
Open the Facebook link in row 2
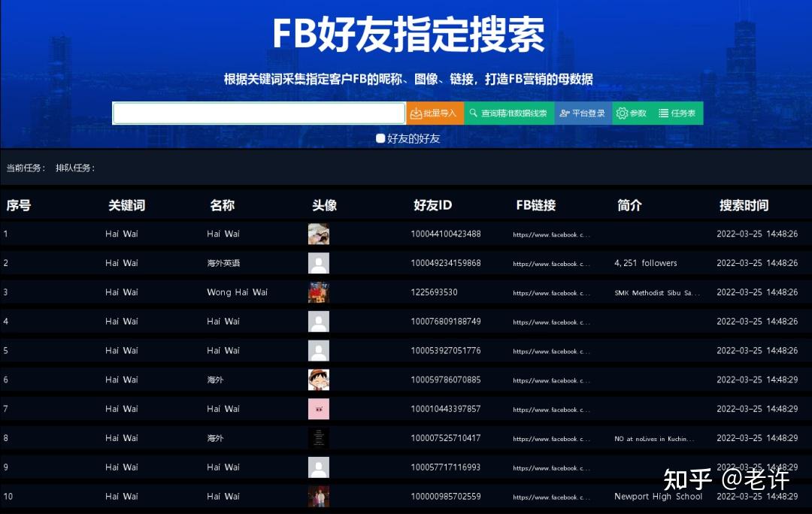click(552, 264)
